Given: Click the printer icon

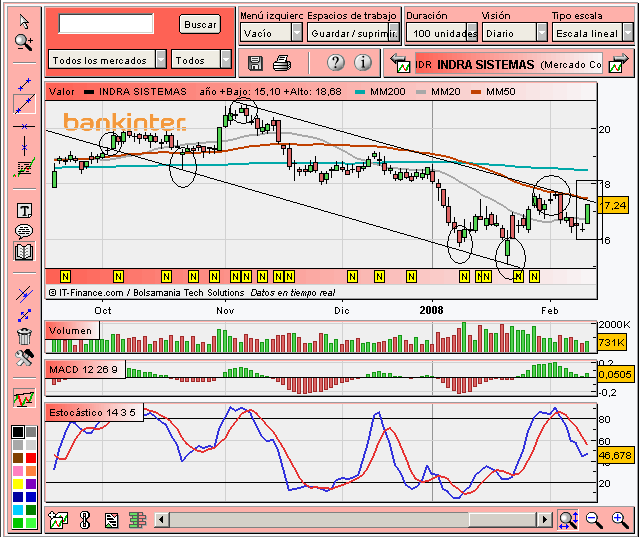Looking at the screenshot, I should click(x=282, y=63).
